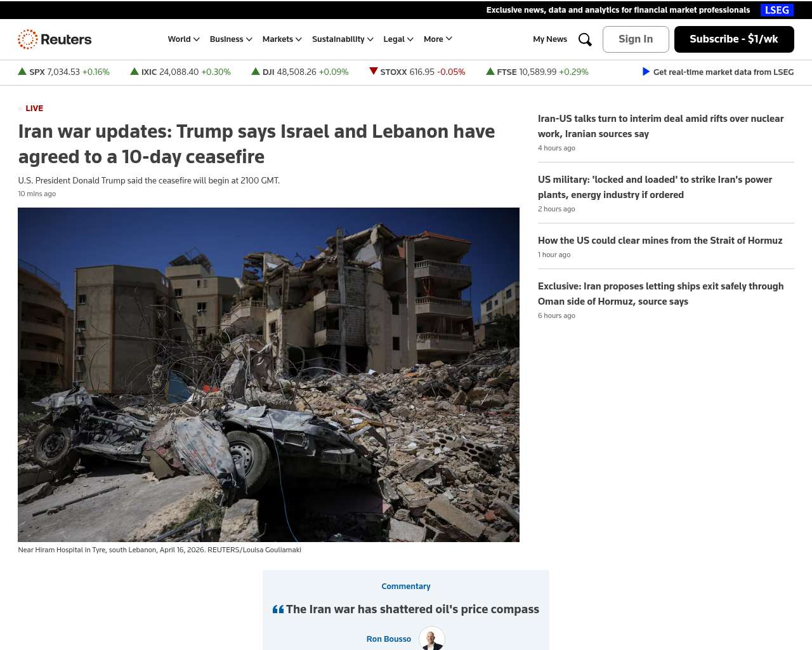812x650 pixels.
Task: Expand the Markets dropdown menu
Action: pos(282,39)
